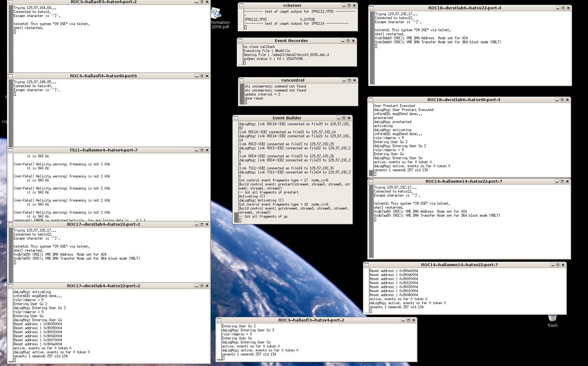Click 'User Prestart Executed' first line in ROC18 window
588x366 pixels.
tap(394, 106)
